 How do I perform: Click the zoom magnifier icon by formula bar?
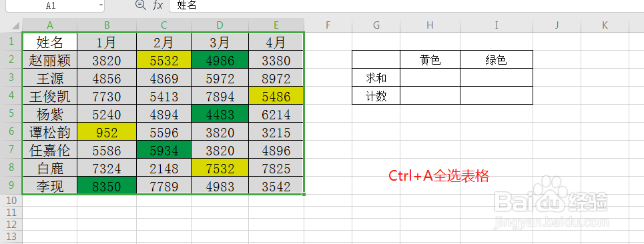click(140, 5)
